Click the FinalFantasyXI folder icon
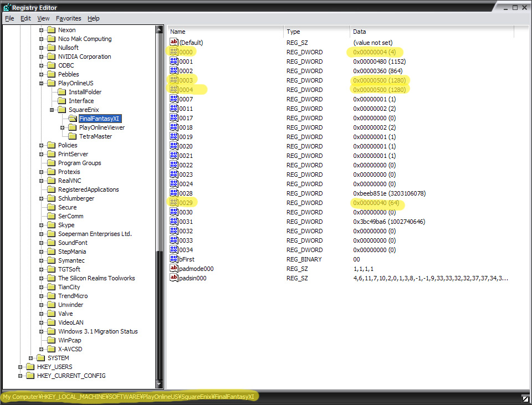The image size is (532, 405). pyautogui.click(x=73, y=119)
